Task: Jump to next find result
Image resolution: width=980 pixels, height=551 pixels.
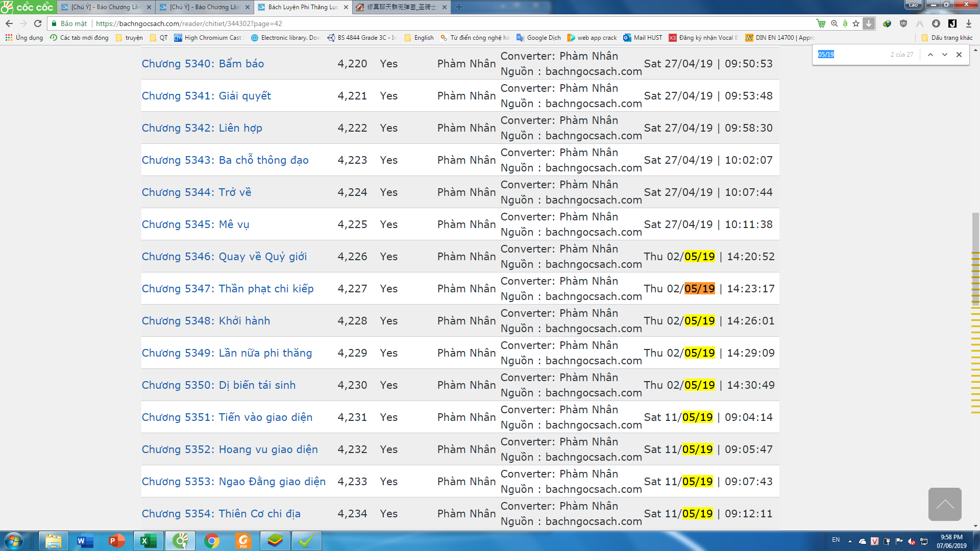Action: pos(945,55)
